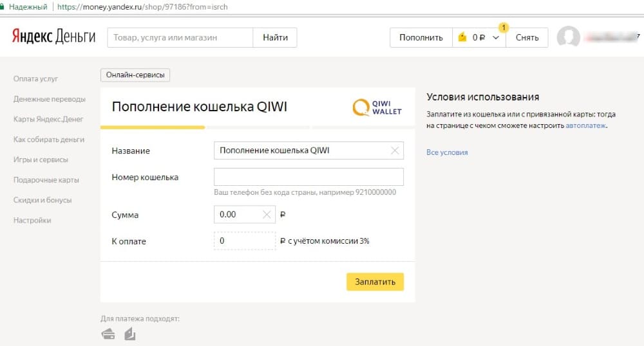The height and width of the screenshot is (346, 644).
Task: Click the QIWI Wallet logo
Action: point(377,107)
